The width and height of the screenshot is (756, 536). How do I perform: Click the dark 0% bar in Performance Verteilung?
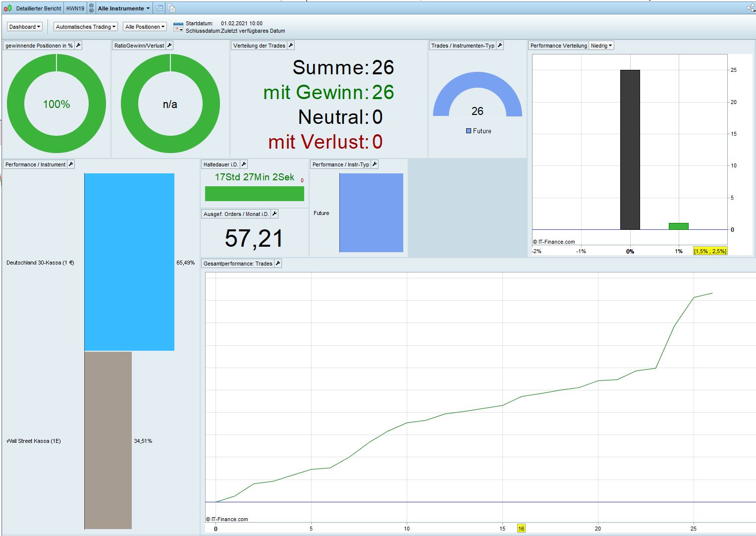pyautogui.click(x=630, y=150)
